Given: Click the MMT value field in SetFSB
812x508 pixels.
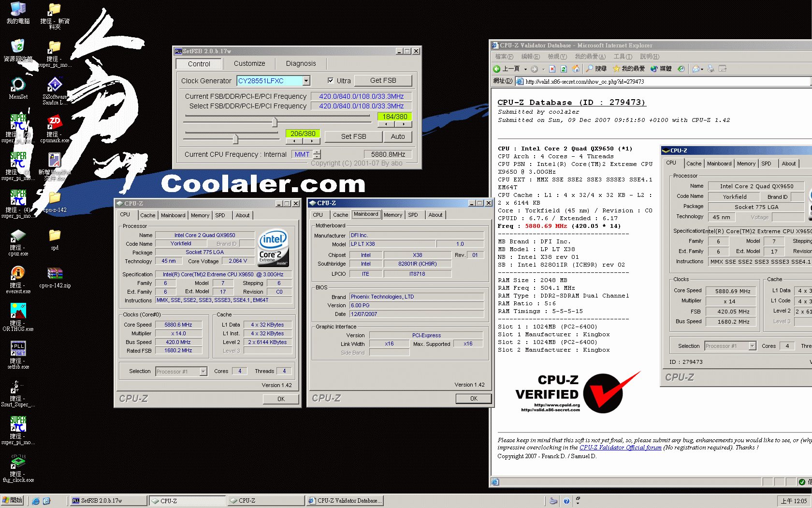Looking at the screenshot, I should pos(302,154).
